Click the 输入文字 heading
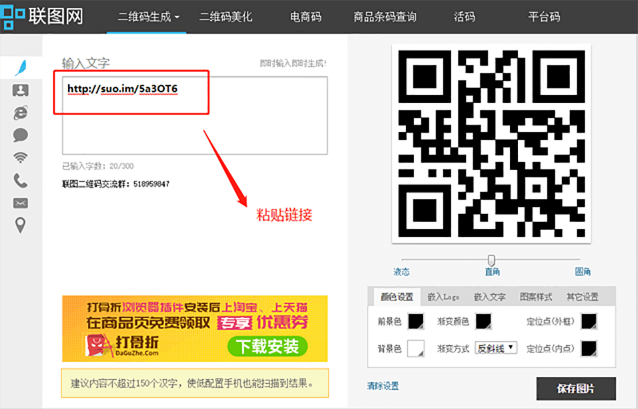The height and width of the screenshot is (409, 638). coord(85,63)
